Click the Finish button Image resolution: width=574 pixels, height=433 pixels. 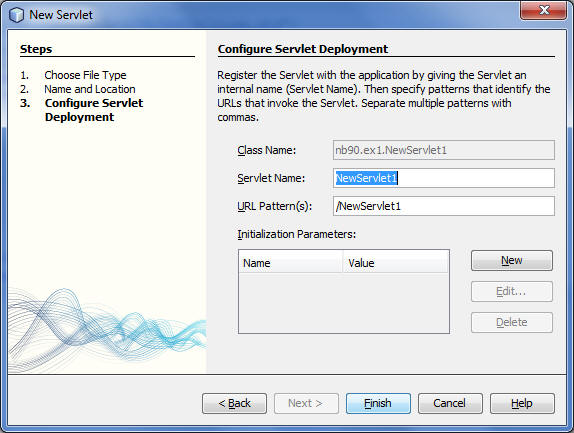pyautogui.click(x=378, y=403)
